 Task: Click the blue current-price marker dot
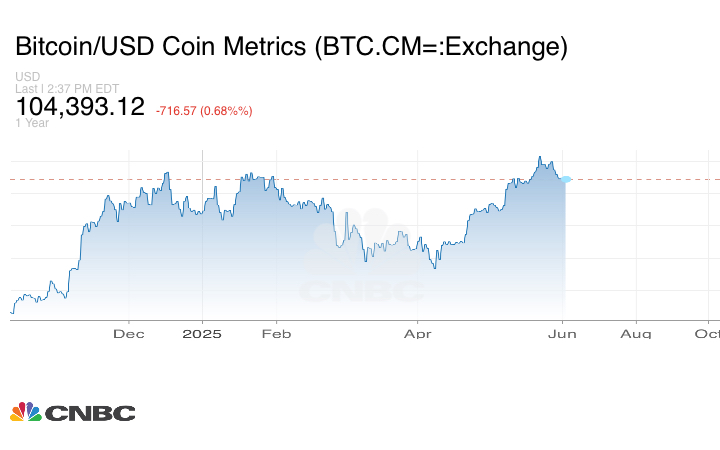[x=566, y=179]
